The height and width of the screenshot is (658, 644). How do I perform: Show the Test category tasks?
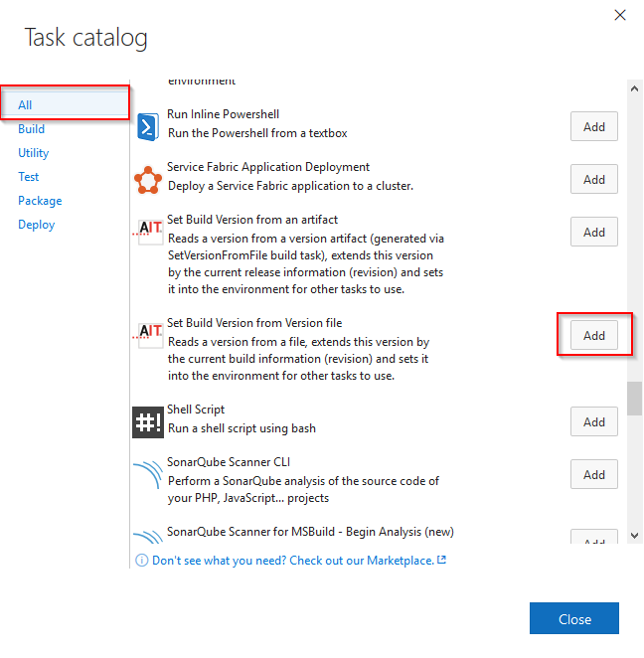[28, 177]
